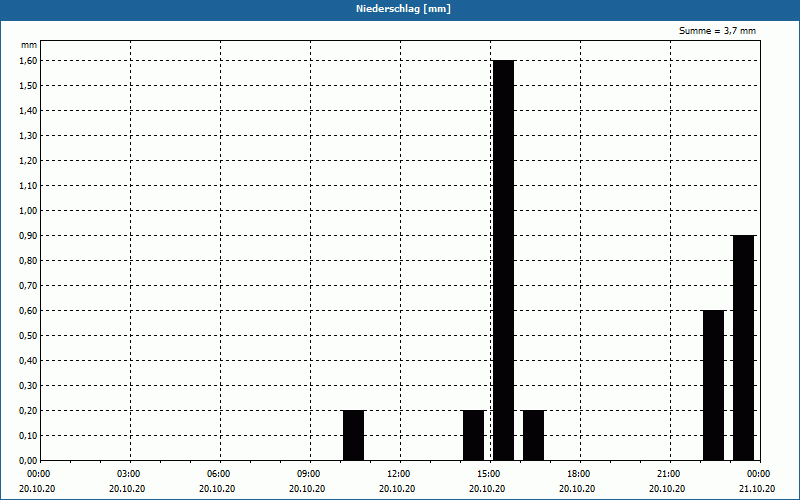Click the 1,30 y-axis label
Screen dimensions: 800x500
click(x=28, y=136)
